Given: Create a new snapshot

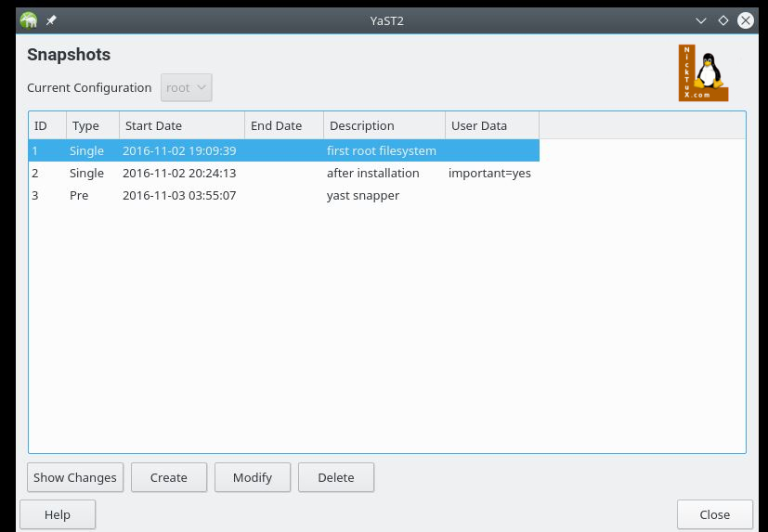Looking at the screenshot, I should [x=168, y=477].
